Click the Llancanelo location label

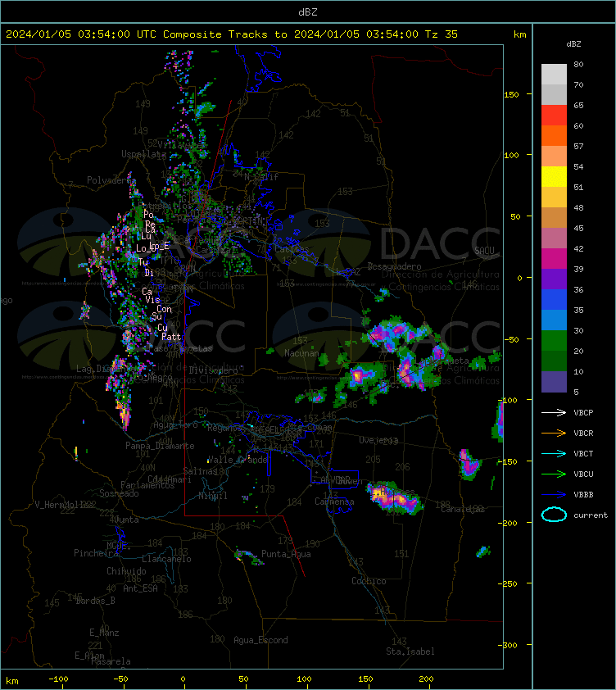coord(166,559)
